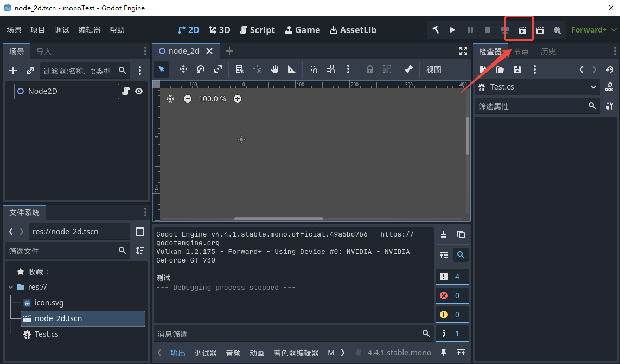Open the 项目 menu

[x=37, y=30]
